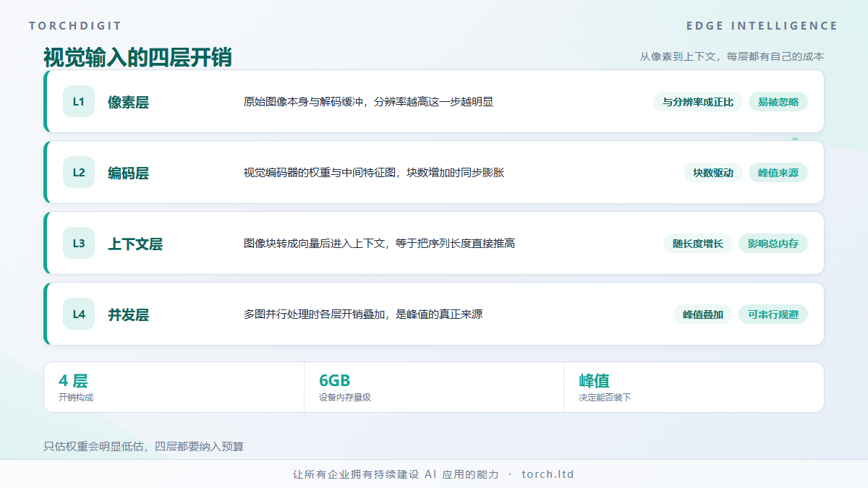Select the 影响总内存 tag

pos(773,244)
